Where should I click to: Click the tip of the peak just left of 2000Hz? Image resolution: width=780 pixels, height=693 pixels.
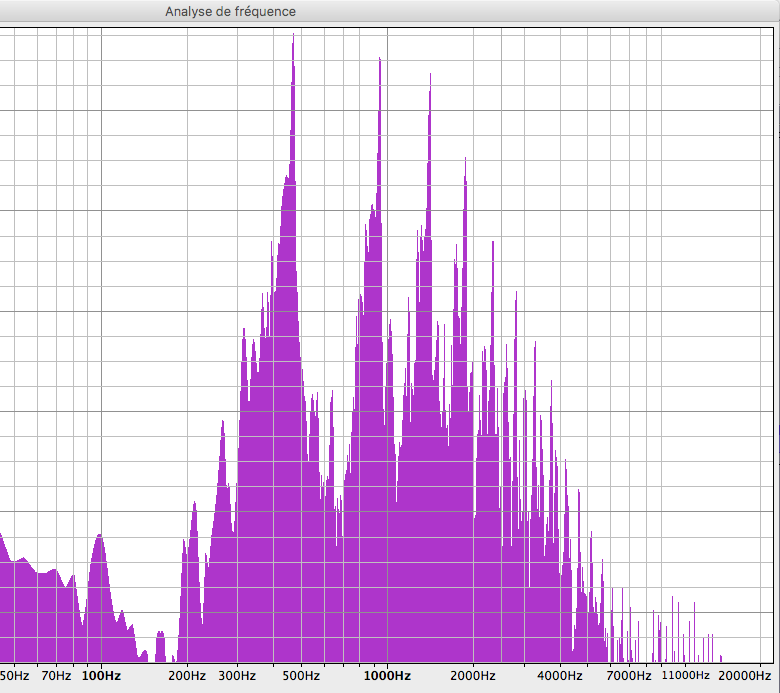click(x=465, y=162)
